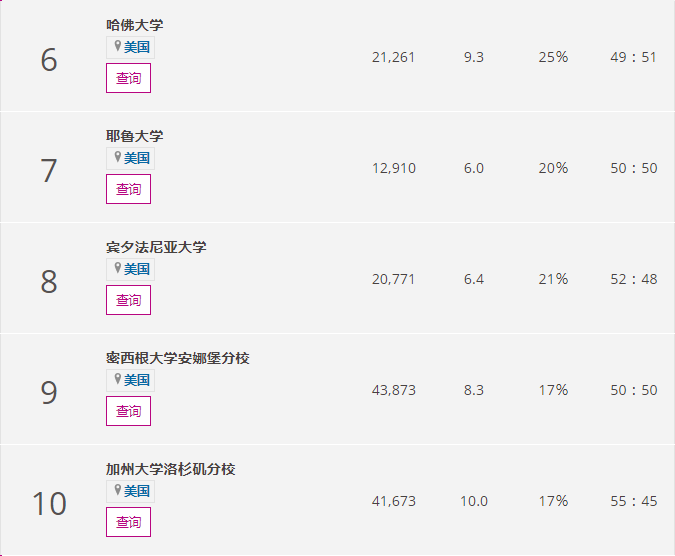The height and width of the screenshot is (556, 675).
Task: Click the location pin icon under 加州大学洛杉矶分校
Action: [117, 491]
